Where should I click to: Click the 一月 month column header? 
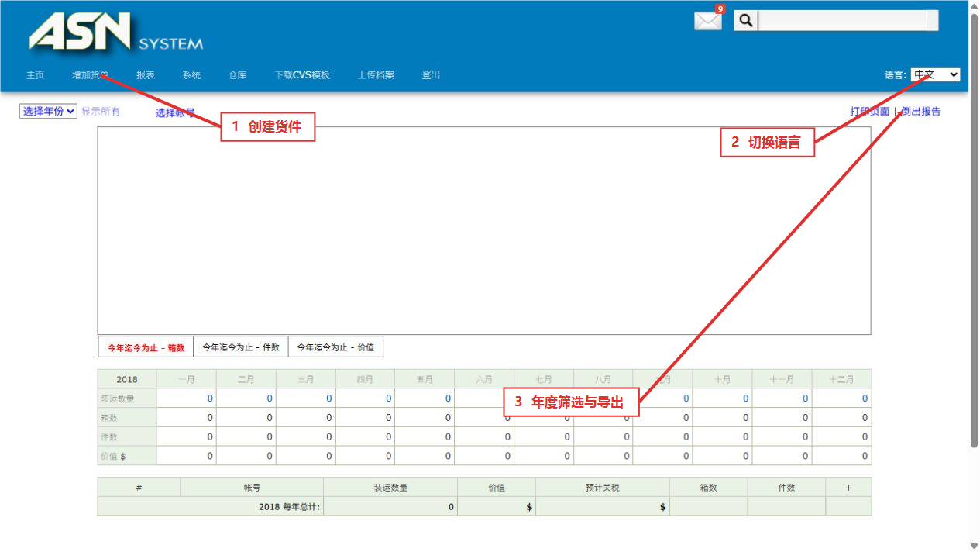tap(187, 380)
